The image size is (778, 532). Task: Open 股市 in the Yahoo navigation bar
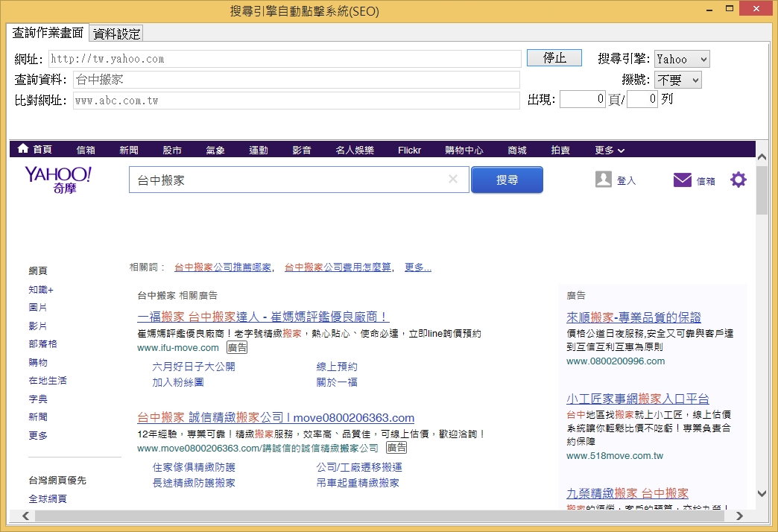click(x=172, y=150)
